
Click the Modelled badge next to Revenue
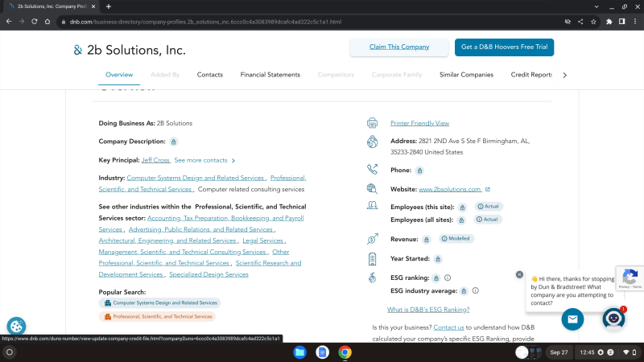[456, 238]
